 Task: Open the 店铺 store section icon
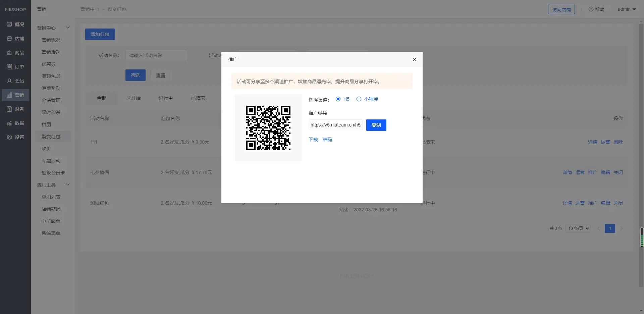9,39
